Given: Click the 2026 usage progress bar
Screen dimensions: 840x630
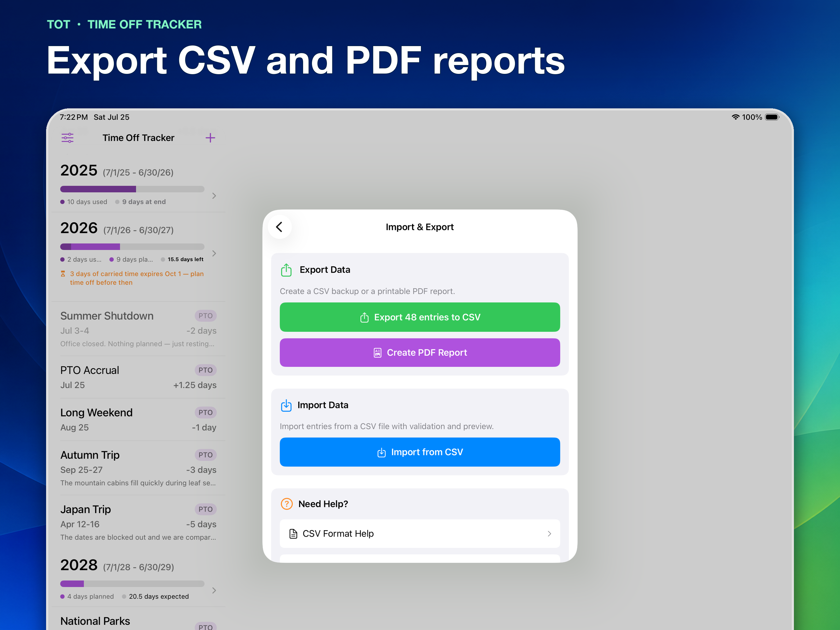Looking at the screenshot, I should [x=132, y=247].
